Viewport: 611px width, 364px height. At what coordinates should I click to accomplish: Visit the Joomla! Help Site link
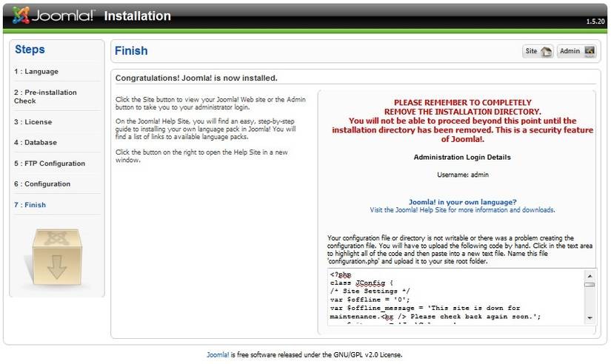click(x=463, y=210)
